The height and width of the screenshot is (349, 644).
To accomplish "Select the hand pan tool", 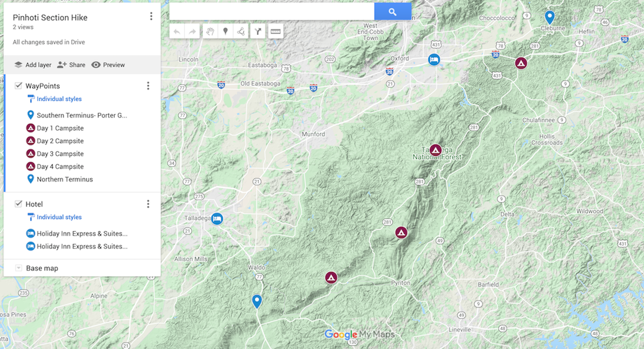I will [210, 31].
